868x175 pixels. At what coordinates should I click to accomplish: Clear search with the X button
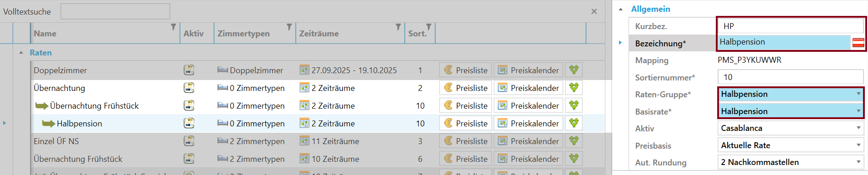click(594, 11)
